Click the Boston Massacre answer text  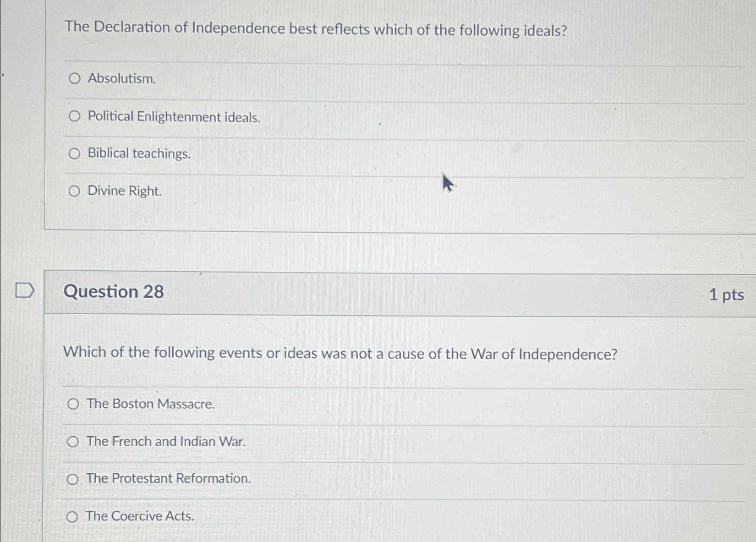150,404
